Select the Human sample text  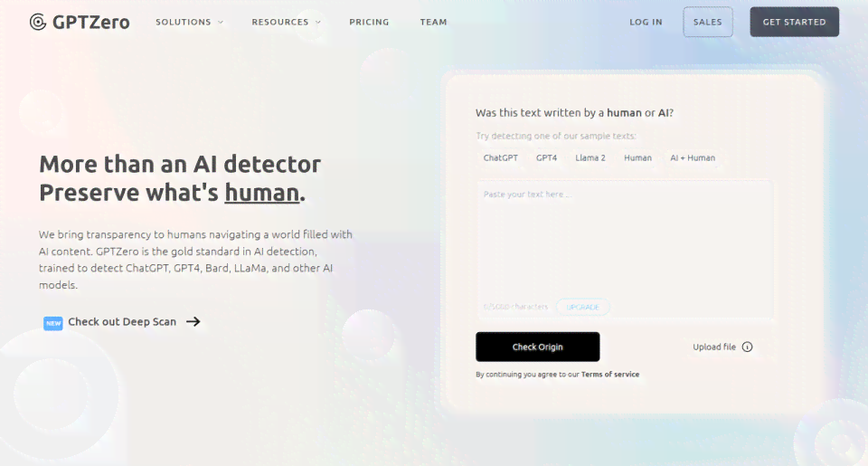[637, 158]
